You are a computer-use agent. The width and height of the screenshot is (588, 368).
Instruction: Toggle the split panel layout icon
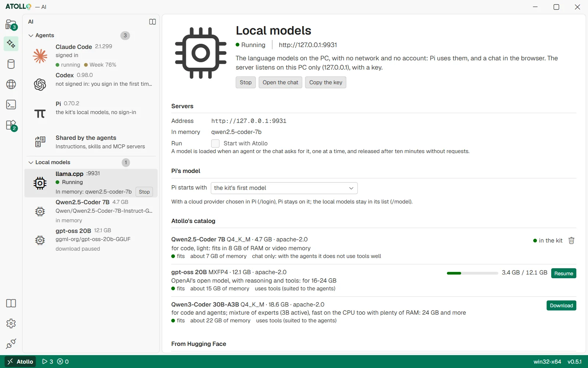pos(153,22)
